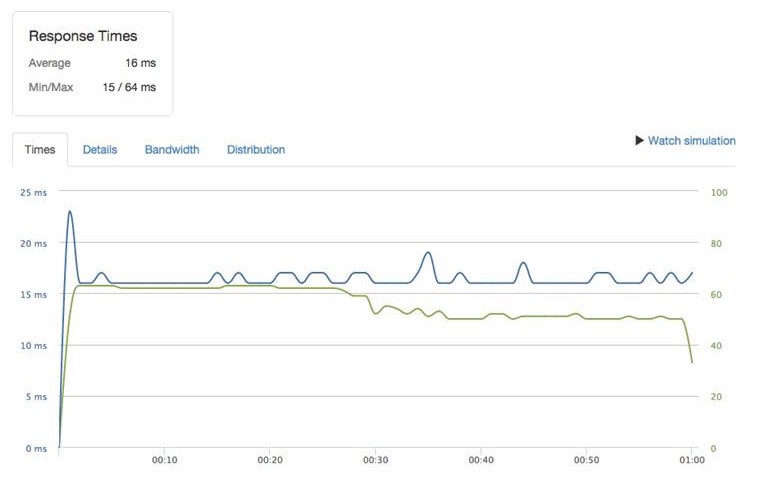Click the Average 16 ms value
Viewport: 773px width, 480px height.
(141, 63)
